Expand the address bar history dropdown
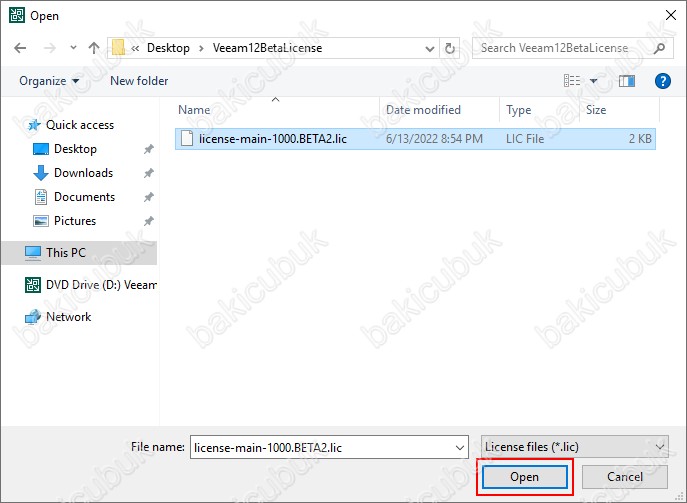Screen dimensions: 687x503 click(430, 48)
